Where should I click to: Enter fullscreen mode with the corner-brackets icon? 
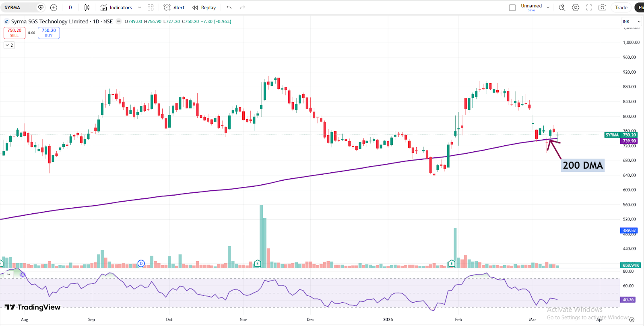tap(589, 8)
